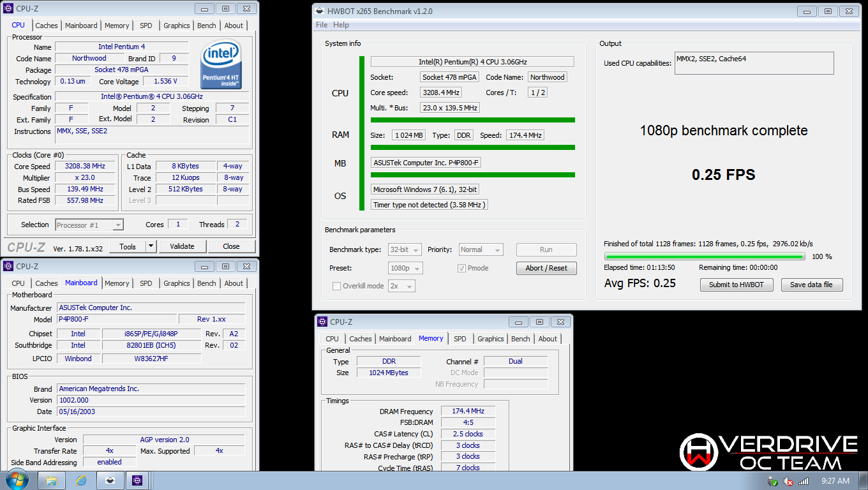Click the Save data file button
868x490 pixels.
click(x=811, y=285)
